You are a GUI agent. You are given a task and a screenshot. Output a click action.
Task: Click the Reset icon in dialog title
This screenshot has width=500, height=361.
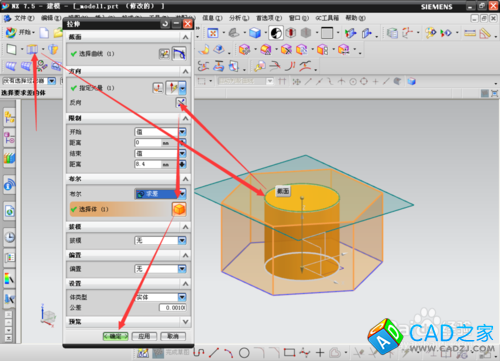click(x=165, y=24)
